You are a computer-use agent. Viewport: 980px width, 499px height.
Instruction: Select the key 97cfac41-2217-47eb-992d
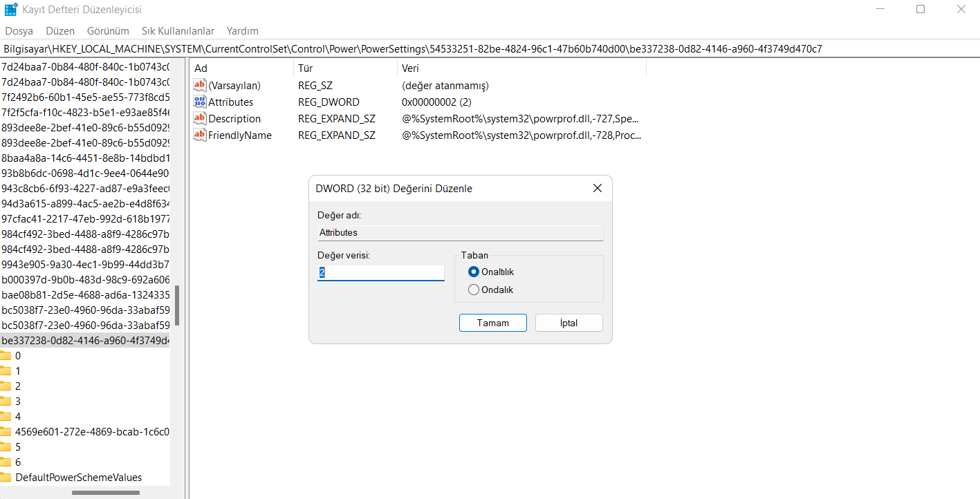click(85, 218)
